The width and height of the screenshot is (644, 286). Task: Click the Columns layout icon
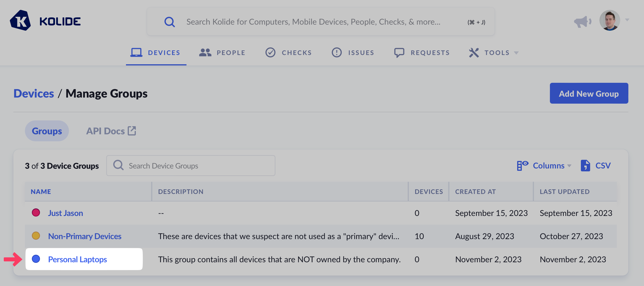(x=522, y=166)
